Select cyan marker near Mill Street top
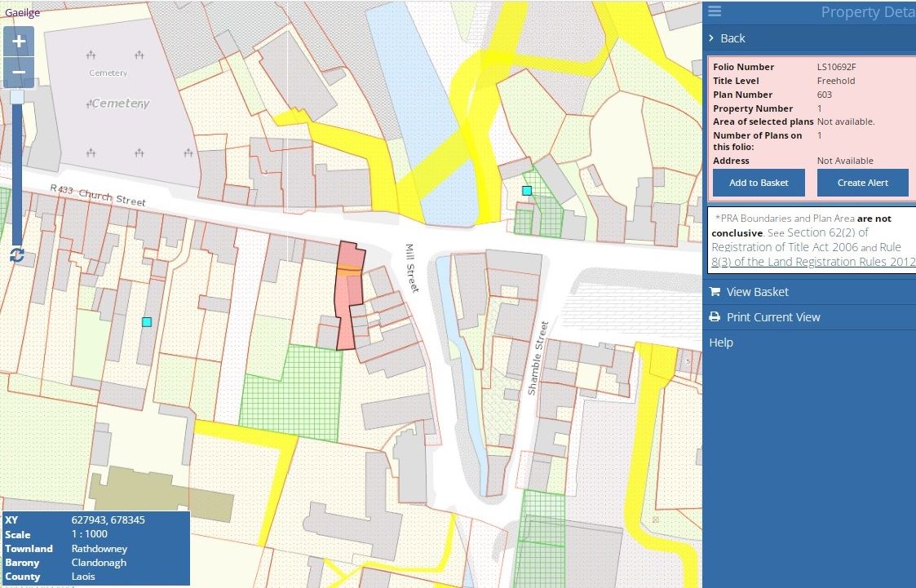This screenshot has height=588, width=916. click(x=527, y=191)
